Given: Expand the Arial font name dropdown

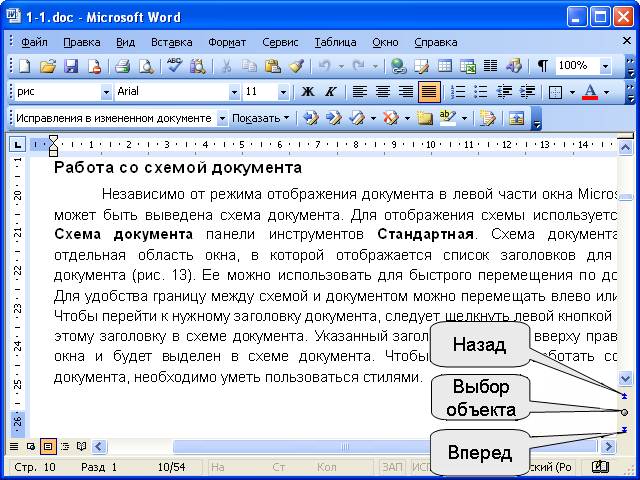Looking at the screenshot, I should [x=234, y=92].
